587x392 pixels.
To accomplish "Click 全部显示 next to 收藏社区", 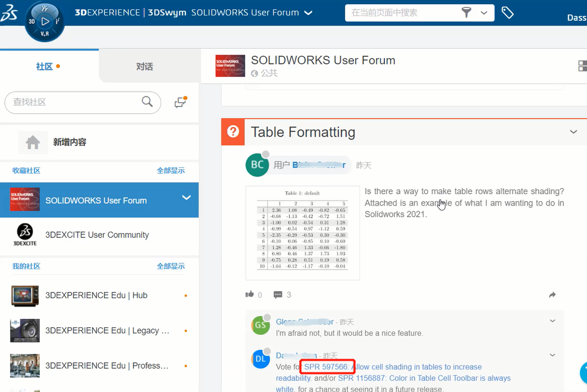I will tap(171, 171).
